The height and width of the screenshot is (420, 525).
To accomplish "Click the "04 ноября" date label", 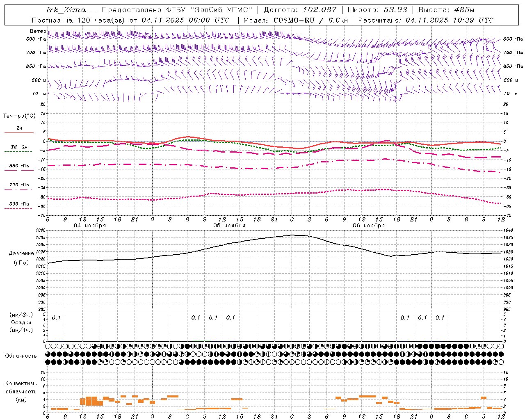I will click(x=90, y=226).
